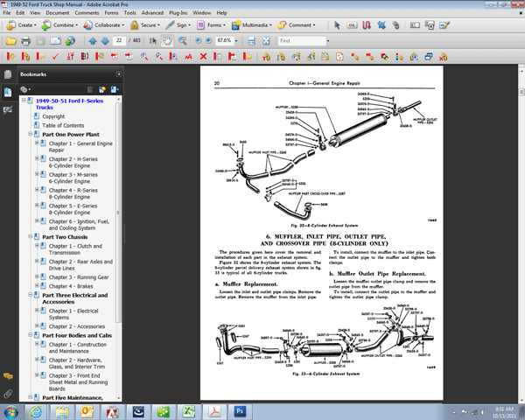Click the scrolling pages view icon

coord(251,41)
